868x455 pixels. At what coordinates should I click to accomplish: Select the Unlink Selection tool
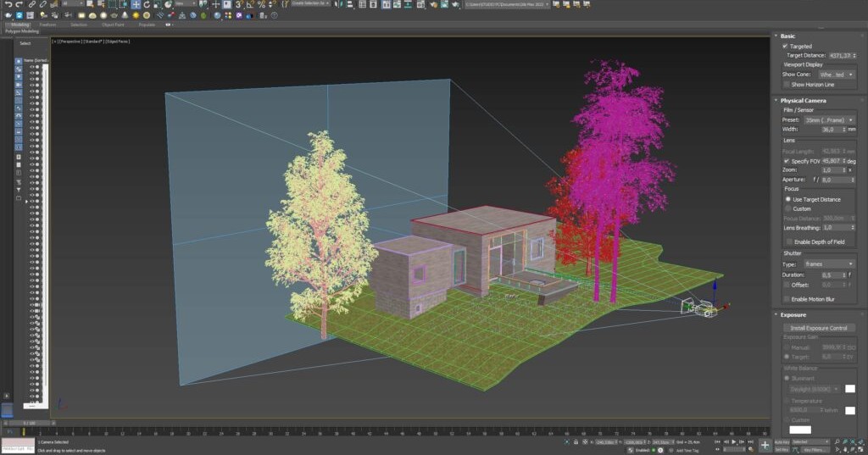pyautogui.click(x=42, y=4)
